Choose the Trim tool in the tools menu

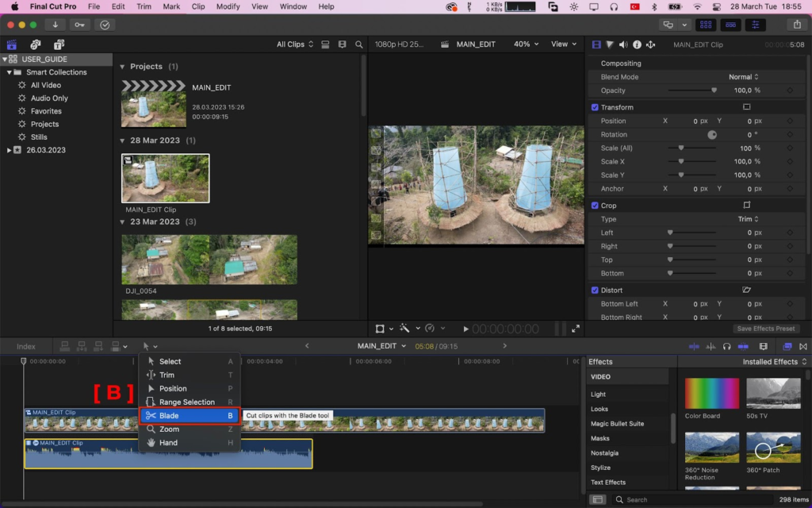(x=189, y=375)
